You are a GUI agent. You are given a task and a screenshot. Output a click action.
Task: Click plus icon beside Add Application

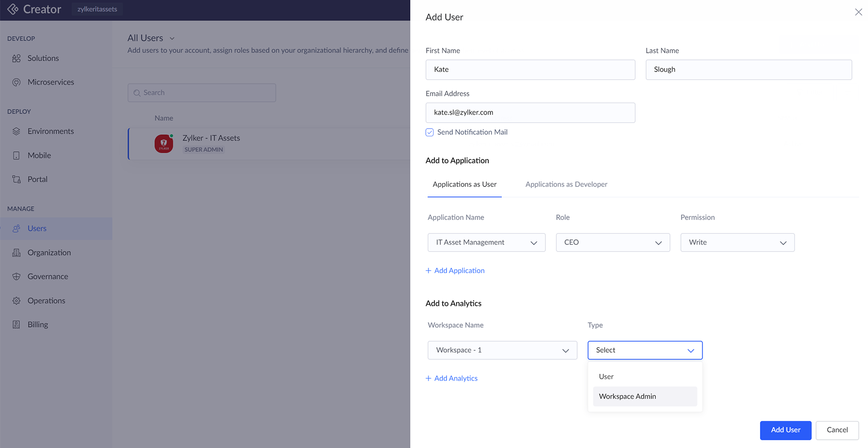click(428, 271)
